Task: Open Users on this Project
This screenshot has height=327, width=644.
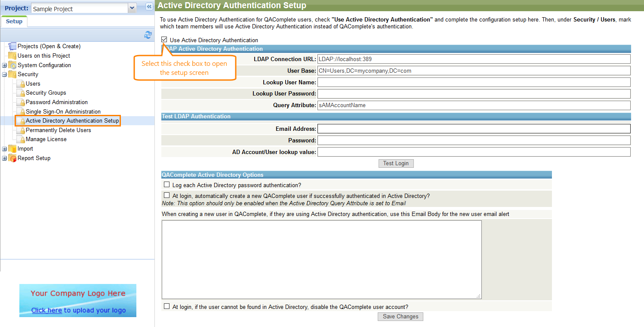Action: 44,56
